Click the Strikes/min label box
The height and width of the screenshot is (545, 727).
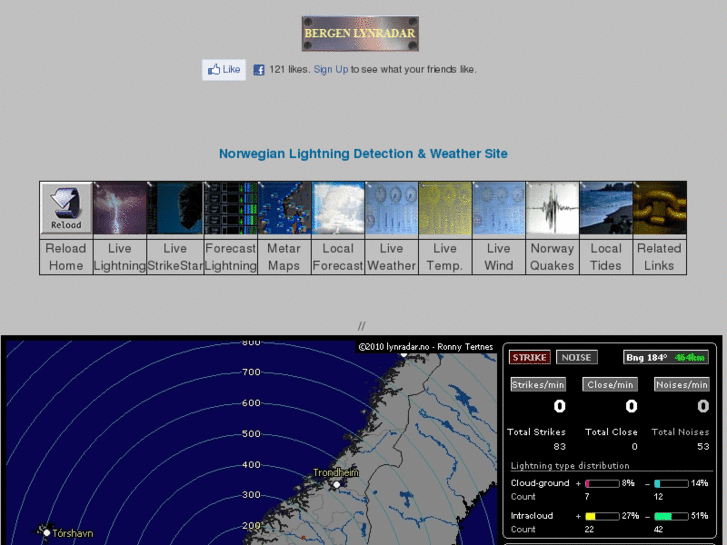pos(538,385)
